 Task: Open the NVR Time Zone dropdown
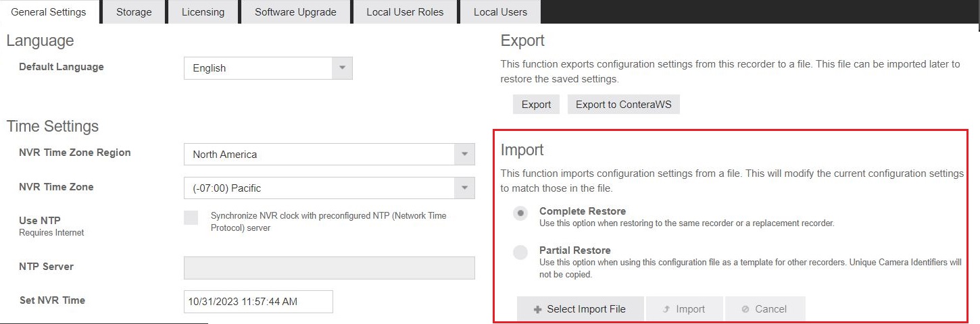click(x=464, y=188)
